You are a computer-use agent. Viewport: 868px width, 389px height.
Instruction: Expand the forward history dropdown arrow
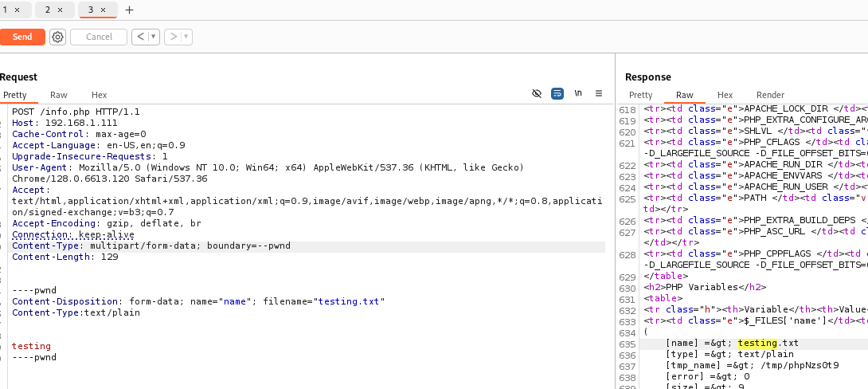[186, 37]
